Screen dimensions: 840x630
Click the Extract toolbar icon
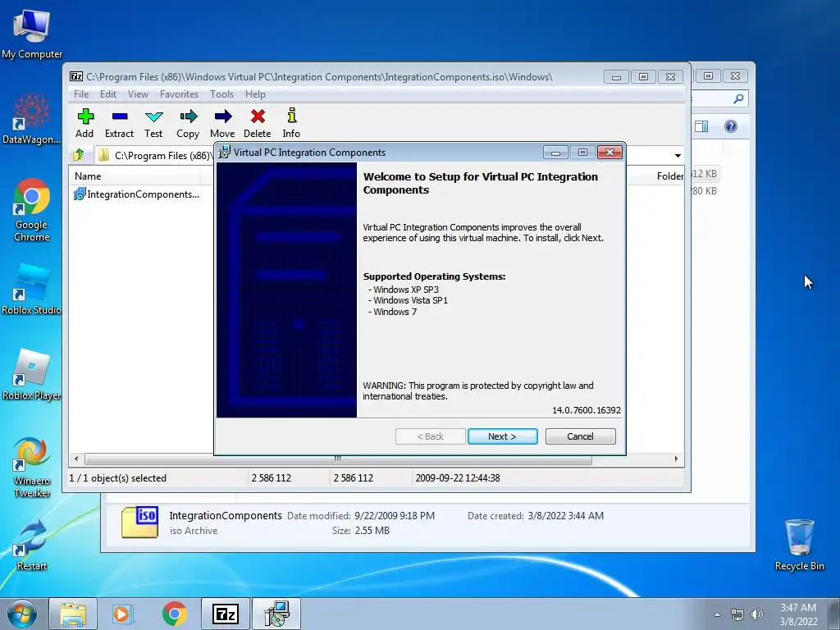pyautogui.click(x=119, y=123)
